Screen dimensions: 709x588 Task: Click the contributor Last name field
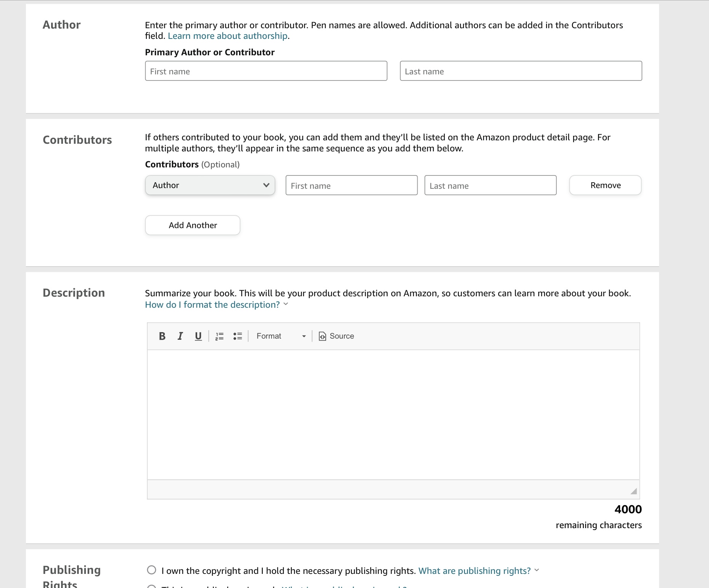click(x=490, y=186)
